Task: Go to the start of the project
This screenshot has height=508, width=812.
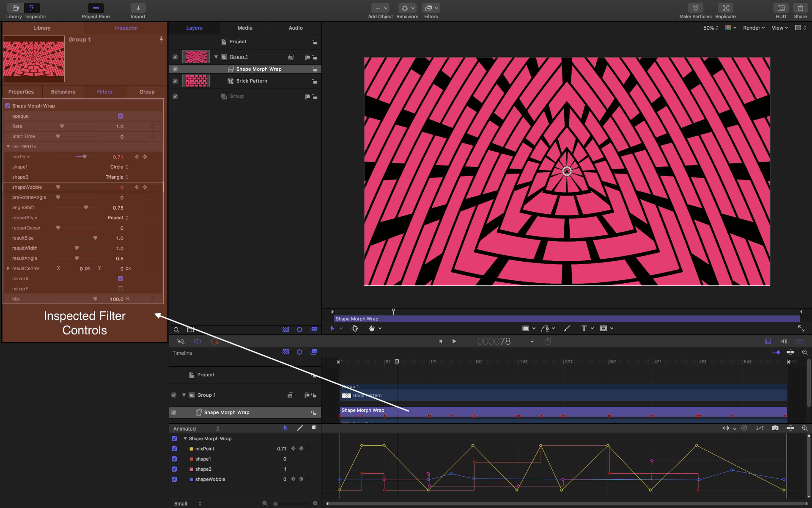Action: click(x=440, y=341)
